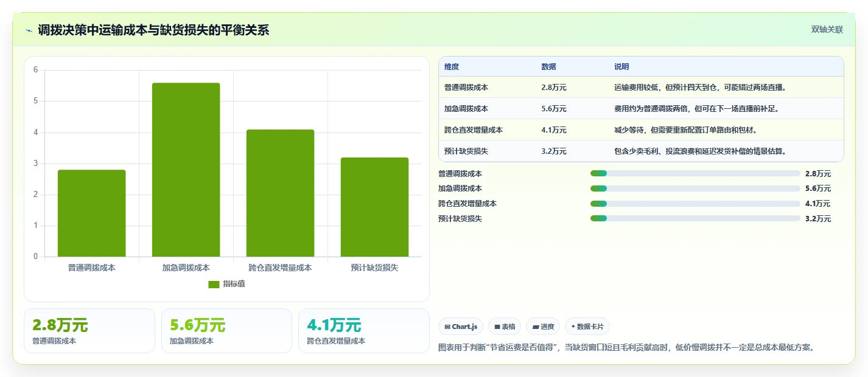Click the 双轴关联 label in header
Image resolution: width=868 pixels, height=377 pixels.
pos(827,29)
